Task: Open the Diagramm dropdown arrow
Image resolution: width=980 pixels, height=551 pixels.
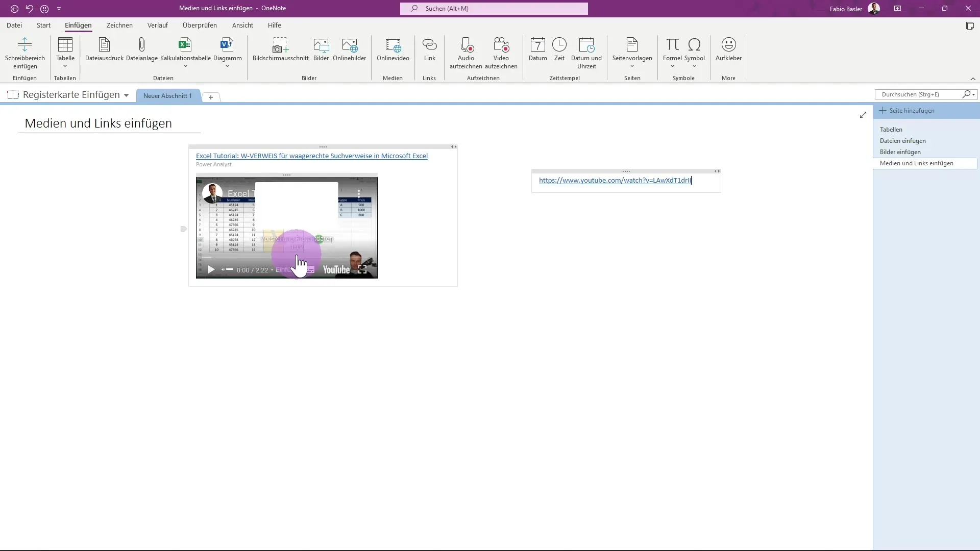Action: tap(227, 66)
